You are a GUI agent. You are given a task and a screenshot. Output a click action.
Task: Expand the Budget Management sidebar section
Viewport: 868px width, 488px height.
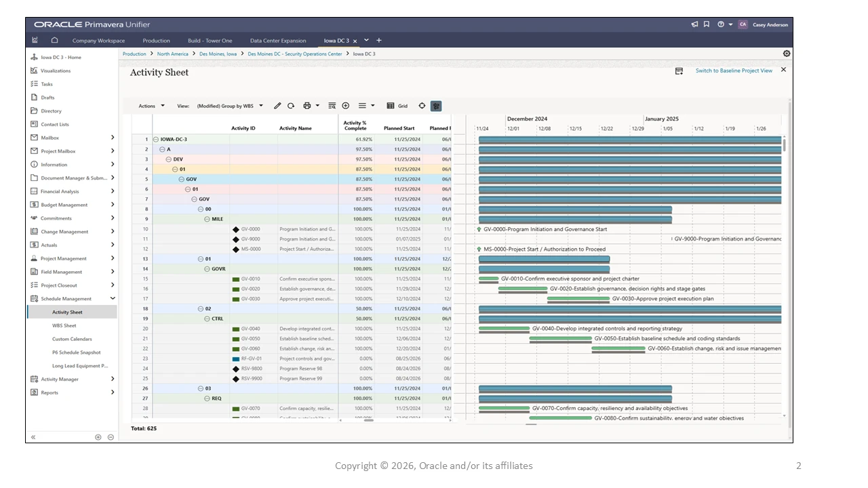tap(113, 205)
